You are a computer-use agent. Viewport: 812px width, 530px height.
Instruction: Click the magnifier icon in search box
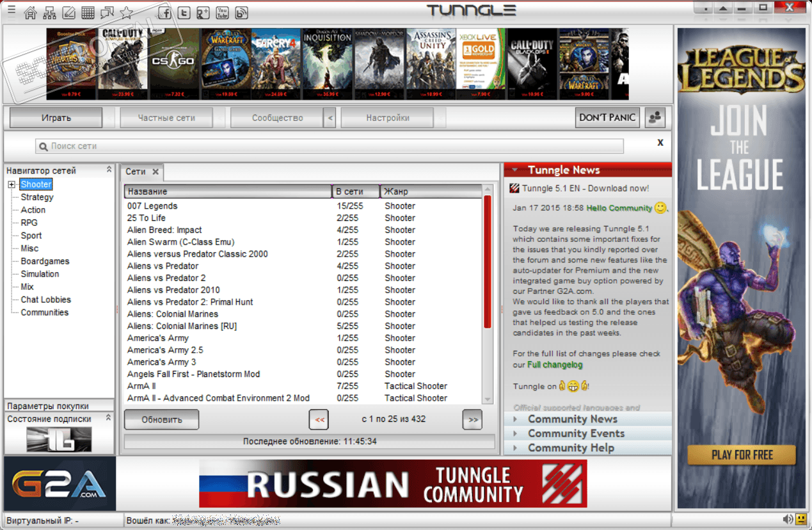point(44,147)
